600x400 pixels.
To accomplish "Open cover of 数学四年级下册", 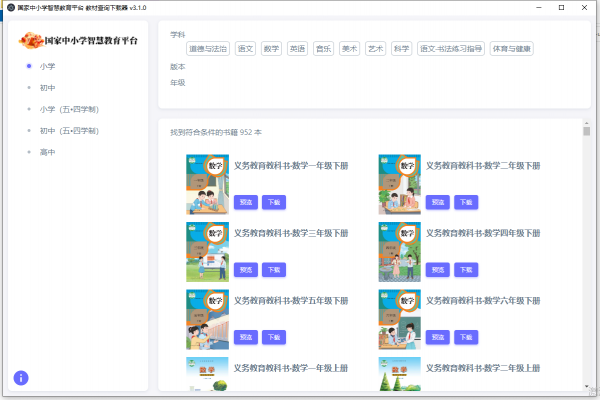I will (399, 252).
